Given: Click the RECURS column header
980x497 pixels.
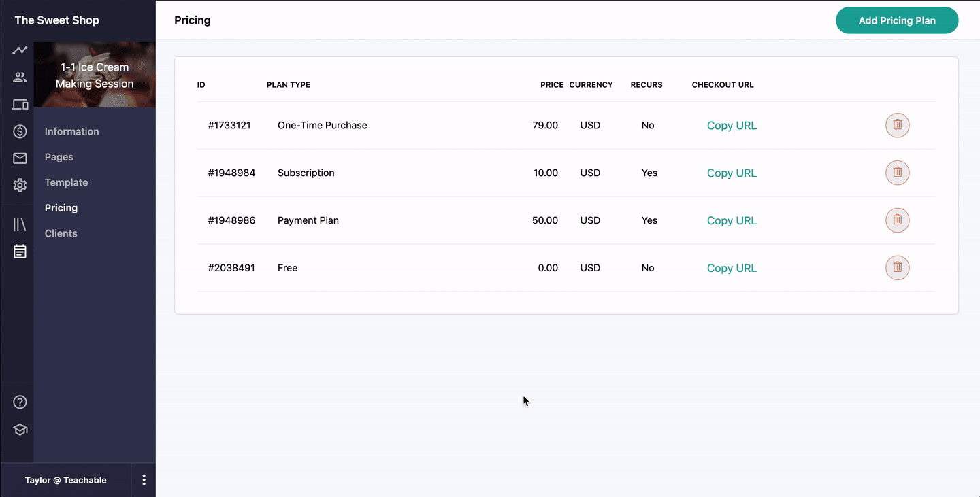Looking at the screenshot, I should [647, 85].
